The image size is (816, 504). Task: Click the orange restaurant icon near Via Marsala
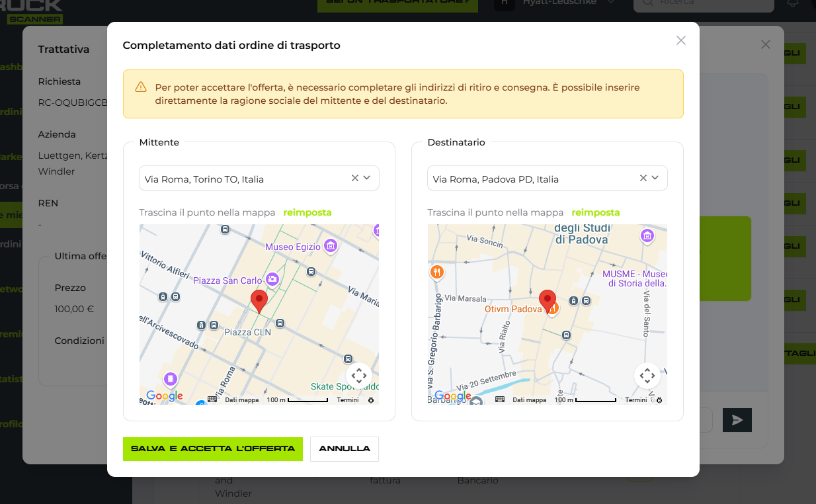click(x=436, y=271)
